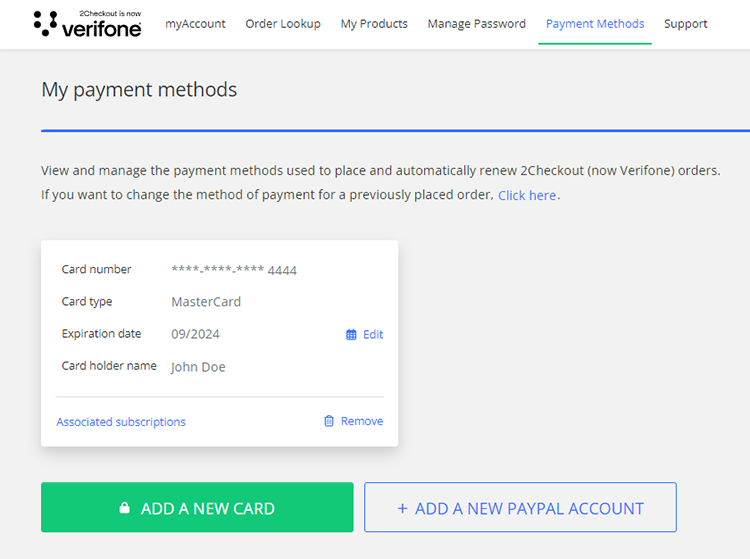The height and width of the screenshot is (559, 750).
Task: Switch to My Products tab
Action: point(374,24)
